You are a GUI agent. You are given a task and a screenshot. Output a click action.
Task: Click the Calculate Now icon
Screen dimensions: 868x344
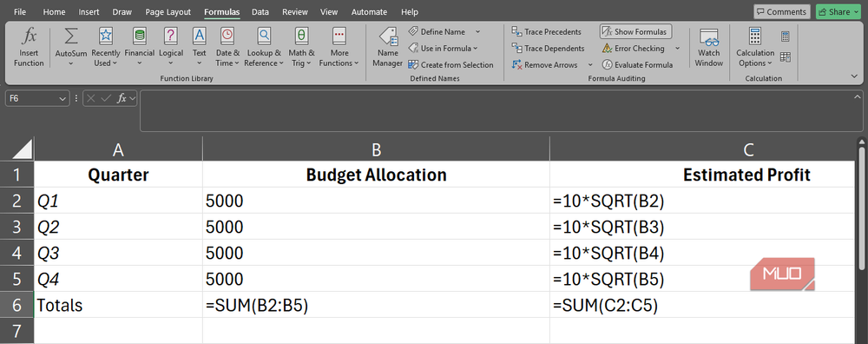pyautogui.click(x=785, y=36)
